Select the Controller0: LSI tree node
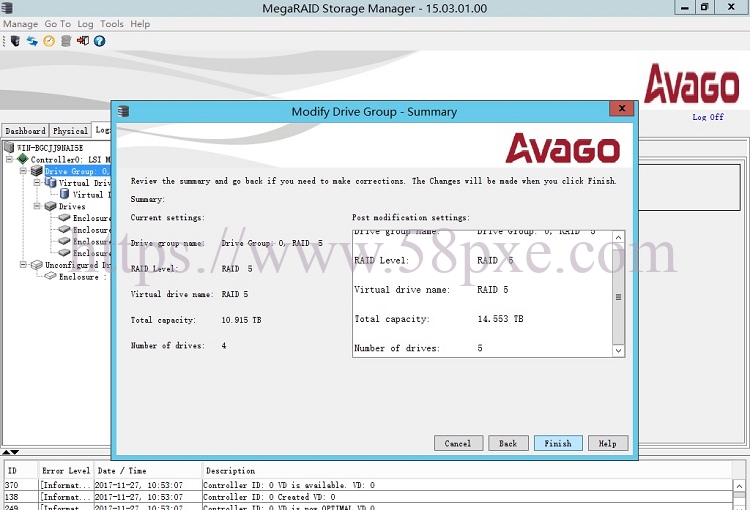Screen dimensions: 750x510 pos(70,159)
